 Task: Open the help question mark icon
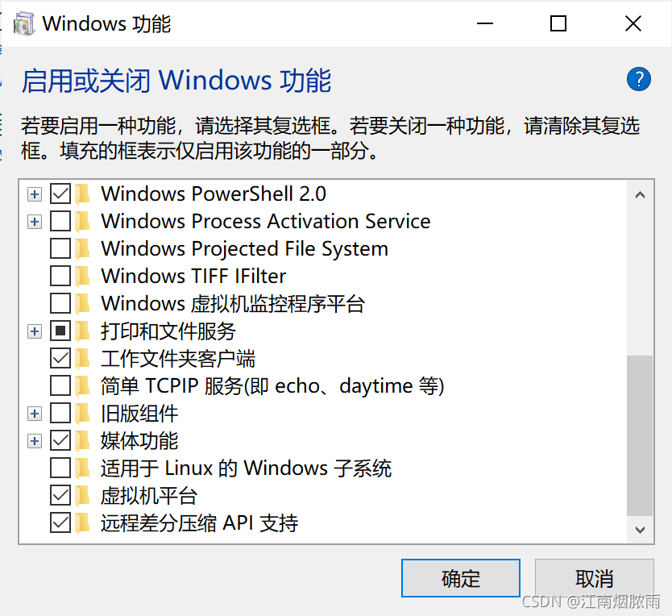coord(638,79)
